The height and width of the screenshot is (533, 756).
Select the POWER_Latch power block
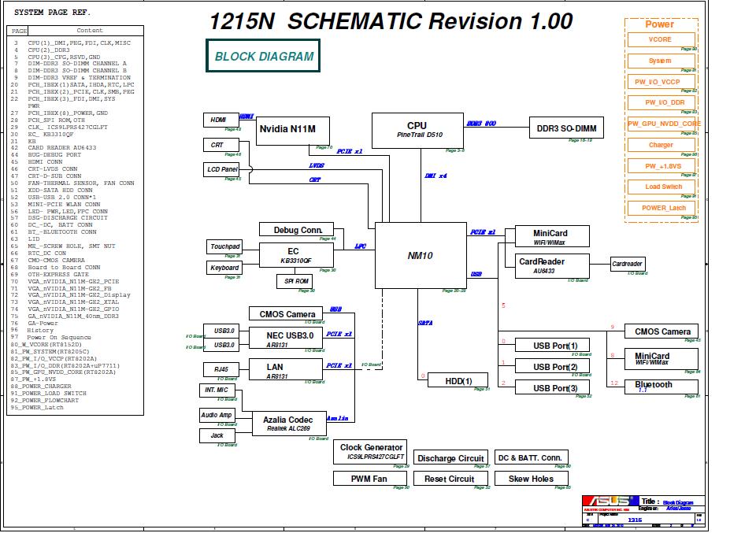pos(661,208)
